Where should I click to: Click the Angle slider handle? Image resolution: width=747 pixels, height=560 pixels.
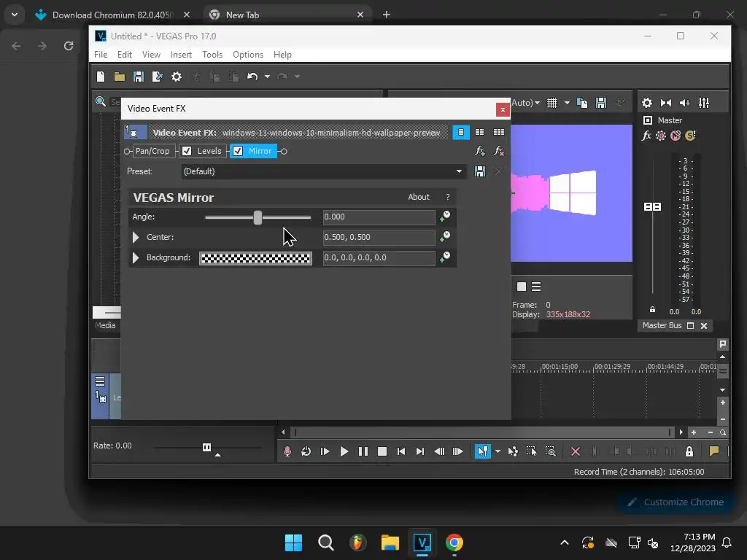258,217
